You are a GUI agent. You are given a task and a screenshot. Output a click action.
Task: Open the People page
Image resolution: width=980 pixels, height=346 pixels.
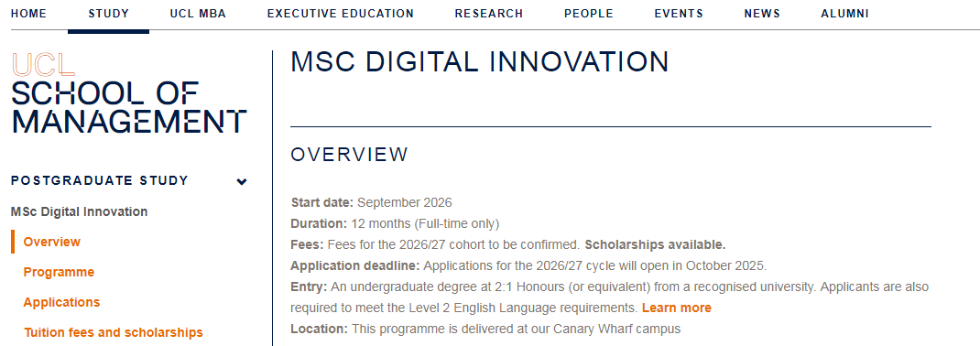tap(589, 14)
